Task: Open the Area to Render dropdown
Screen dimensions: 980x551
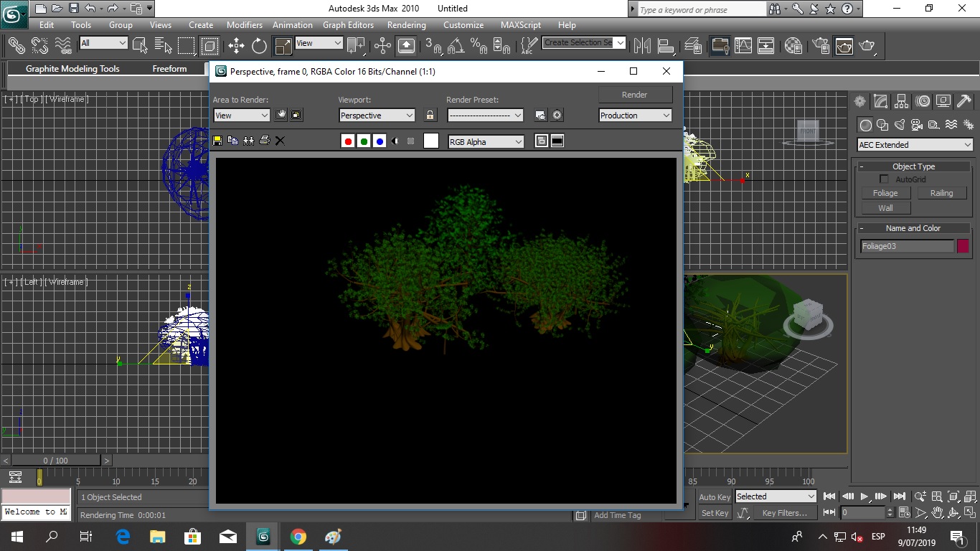Action: pyautogui.click(x=241, y=116)
